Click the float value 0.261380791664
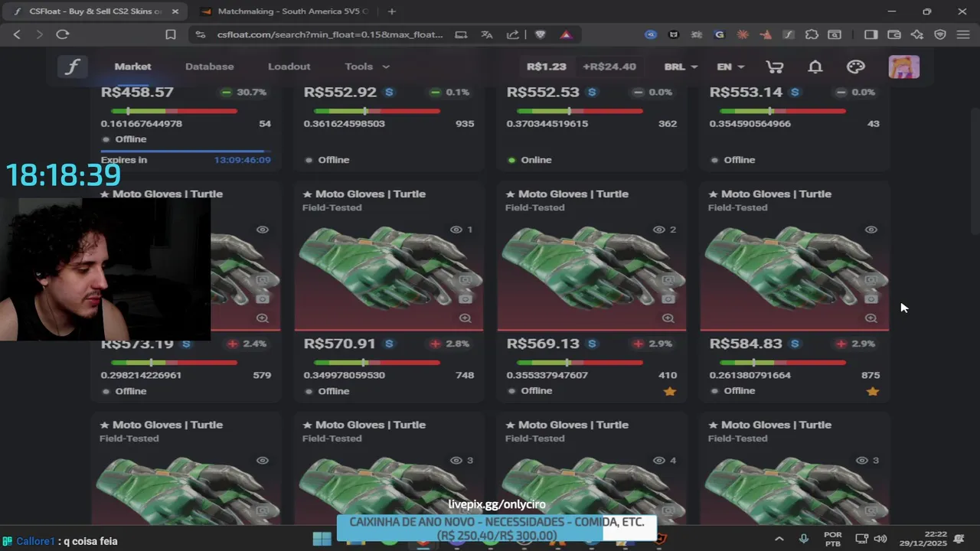Image resolution: width=980 pixels, height=551 pixels. (750, 375)
